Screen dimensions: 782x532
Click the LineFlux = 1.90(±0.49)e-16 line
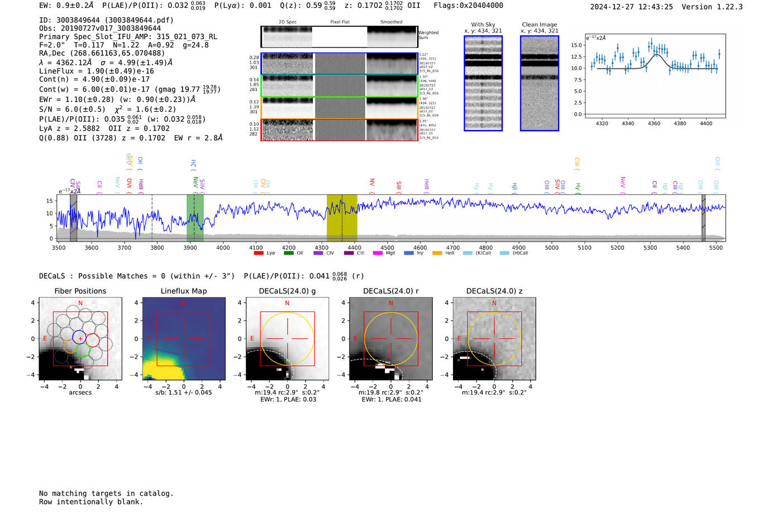click(x=97, y=71)
